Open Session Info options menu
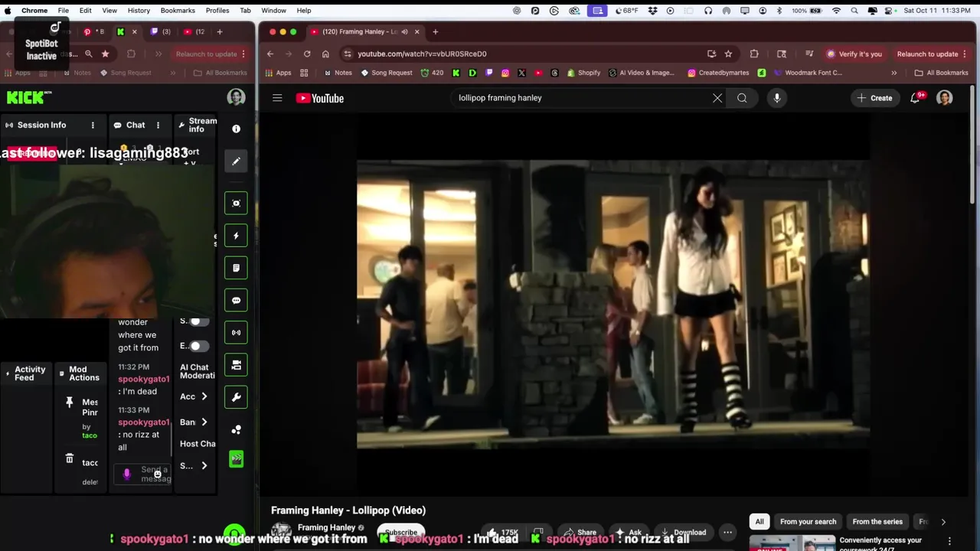The image size is (980, 551). click(93, 125)
